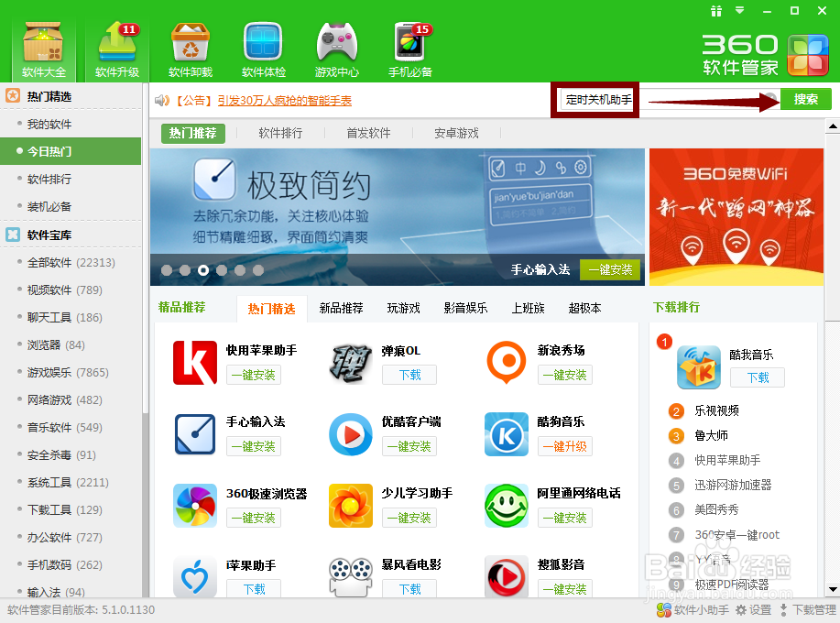Image resolution: width=840 pixels, height=623 pixels.
Task: Click 一键安装 on the 手心输入法 banner
Action: [x=610, y=269]
